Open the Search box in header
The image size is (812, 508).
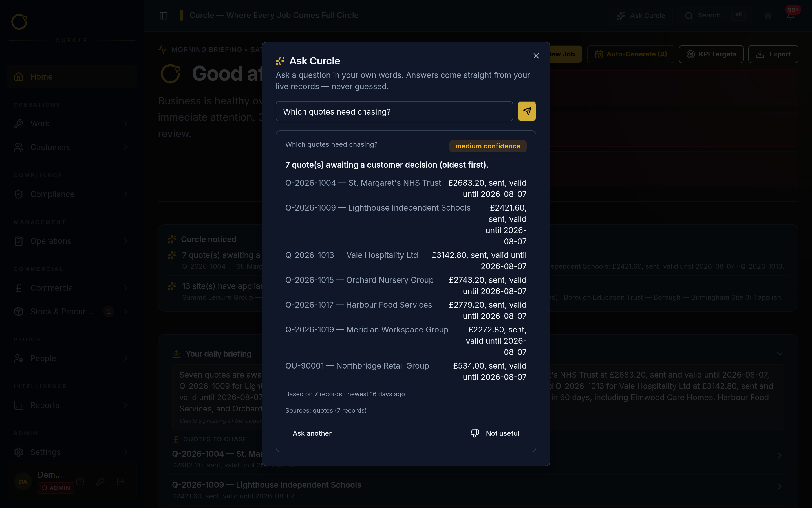[x=714, y=16]
